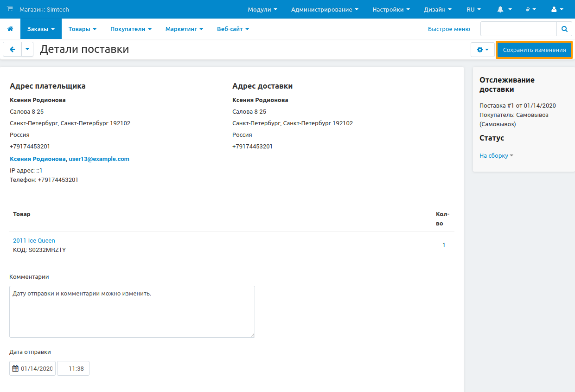Viewport: 575px width, 392px height.
Task: Open the notifications bell menu
Action: (x=504, y=9)
